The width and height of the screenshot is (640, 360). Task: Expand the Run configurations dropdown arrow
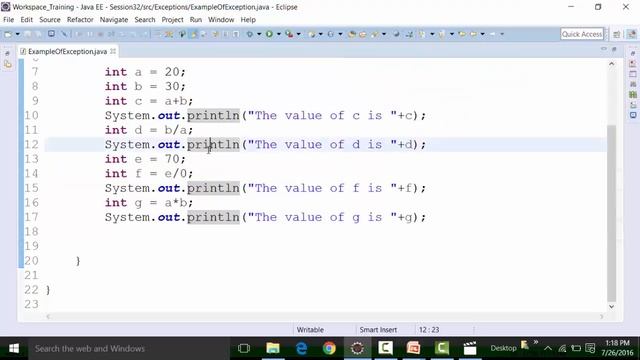(x=279, y=34)
